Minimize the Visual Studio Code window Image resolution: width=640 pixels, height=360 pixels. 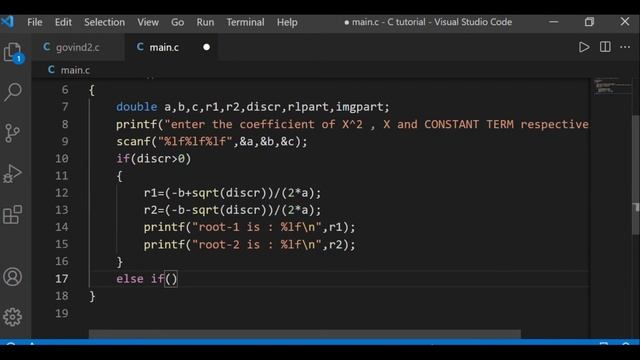click(553, 22)
